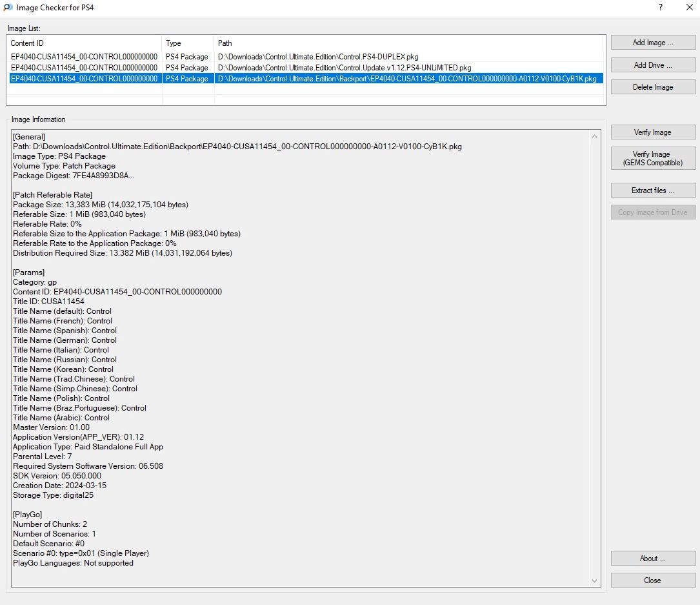Select the Control.PS4-DUPLEX.pkg row
Image resolution: width=700 pixels, height=605 pixels.
pos(306,57)
